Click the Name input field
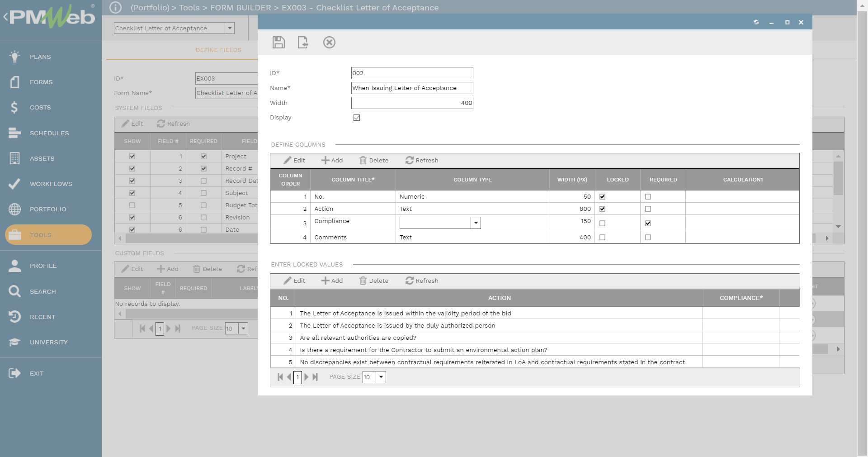 (412, 88)
